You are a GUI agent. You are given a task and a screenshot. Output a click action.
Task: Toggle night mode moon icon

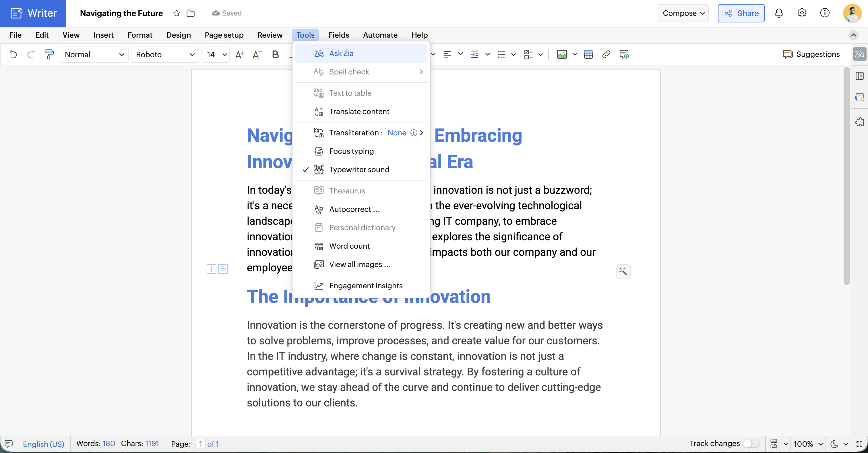pos(834,444)
